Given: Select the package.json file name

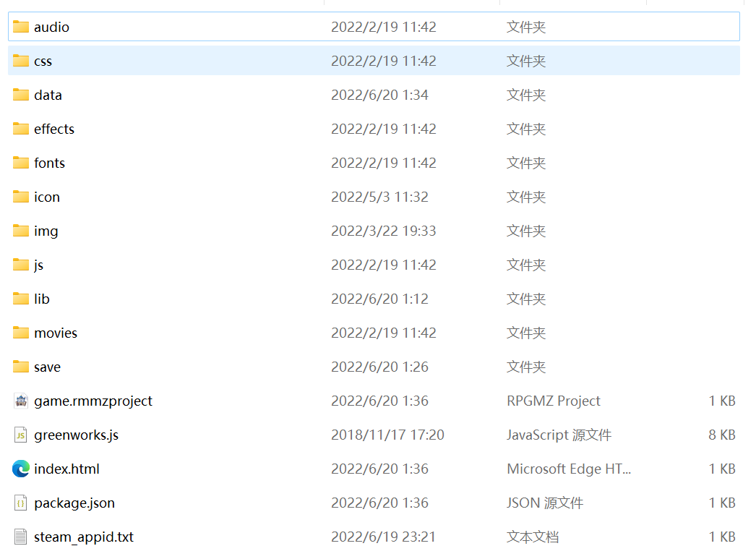Looking at the screenshot, I should pos(74,503).
